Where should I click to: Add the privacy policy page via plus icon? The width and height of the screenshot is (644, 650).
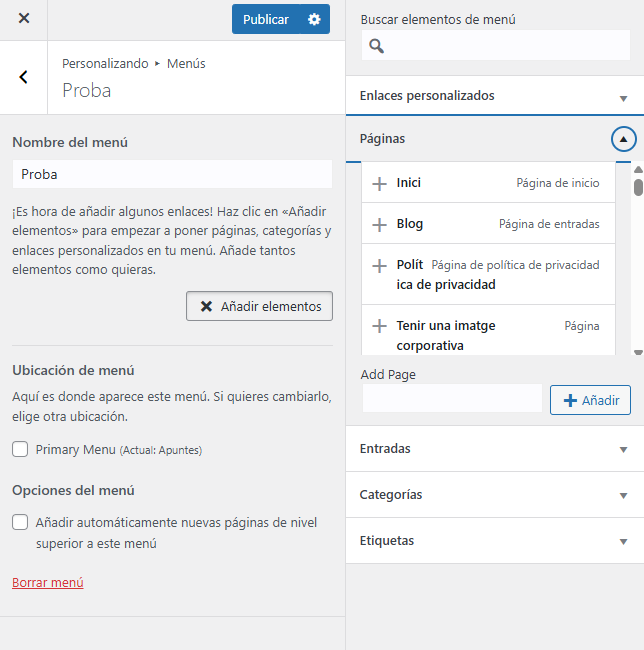pyautogui.click(x=379, y=266)
